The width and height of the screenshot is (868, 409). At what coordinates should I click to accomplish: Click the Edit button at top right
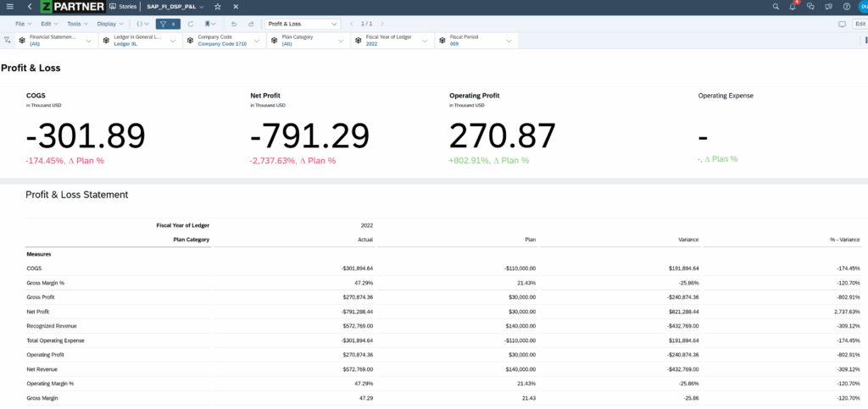(x=860, y=24)
